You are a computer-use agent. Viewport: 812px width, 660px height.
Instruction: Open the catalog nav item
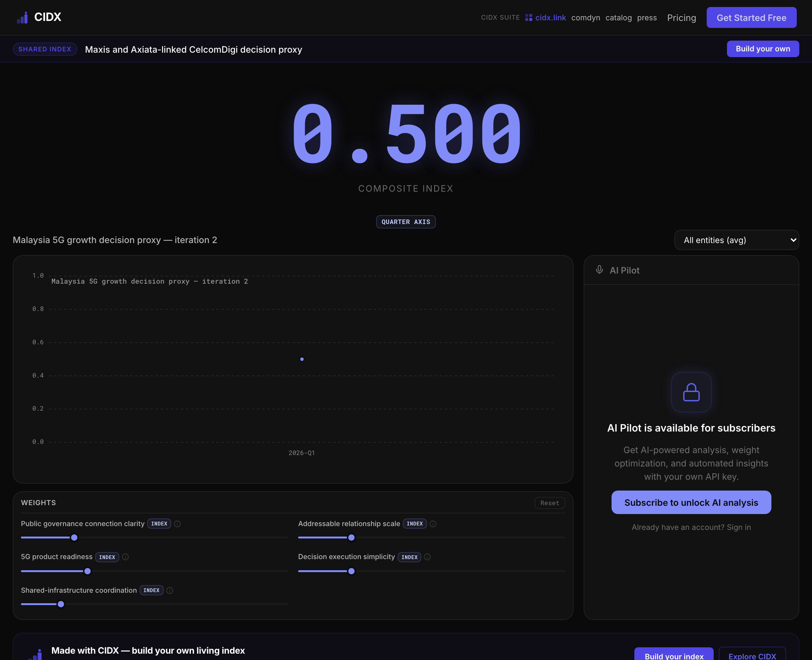click(619, 18)
